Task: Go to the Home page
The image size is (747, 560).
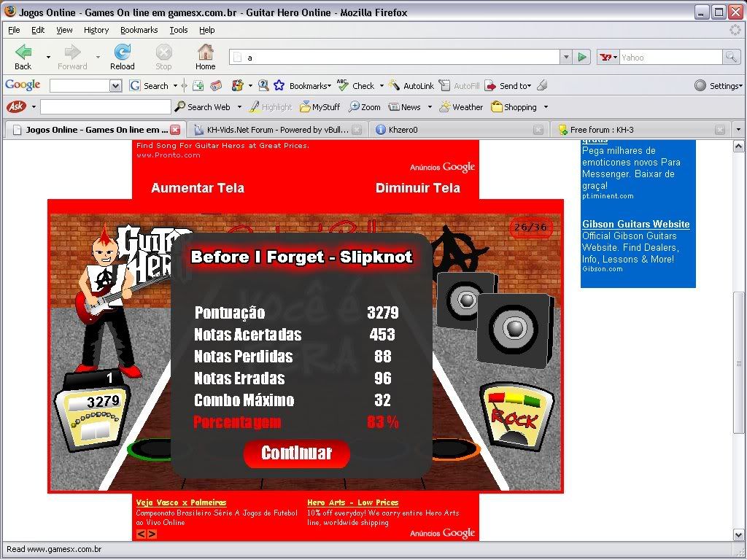Action: 205,57
